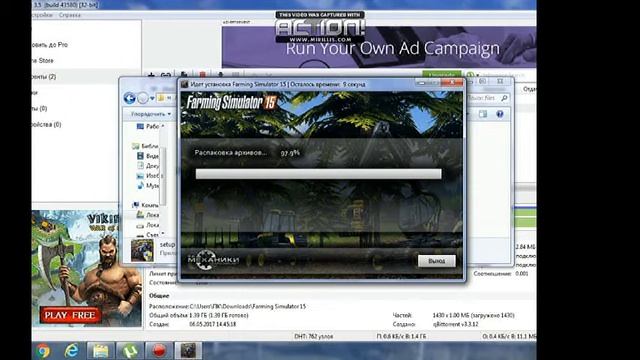
Task: Click the download speed status П: 0.8 КБ/с
Action: click(x=401, y=336)
